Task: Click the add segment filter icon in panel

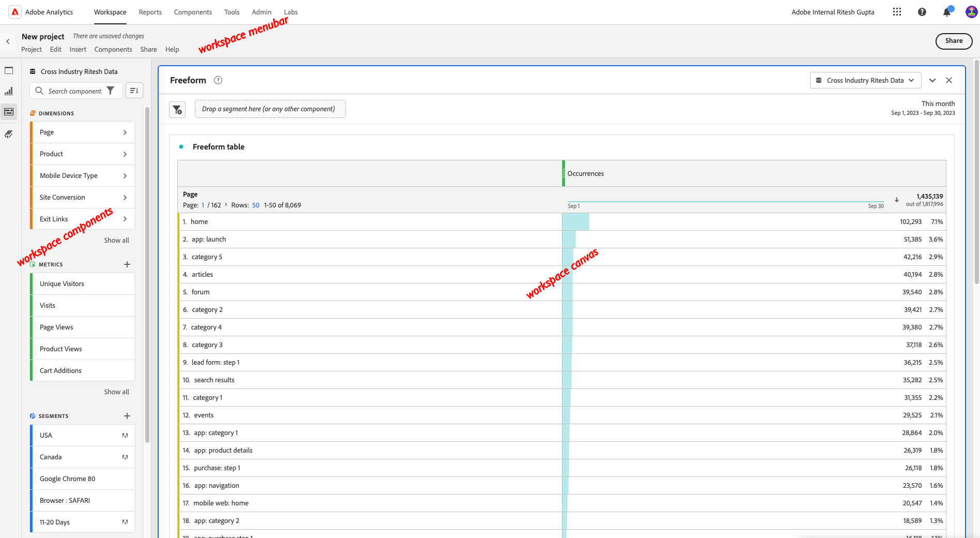Action: click(177, 109)
